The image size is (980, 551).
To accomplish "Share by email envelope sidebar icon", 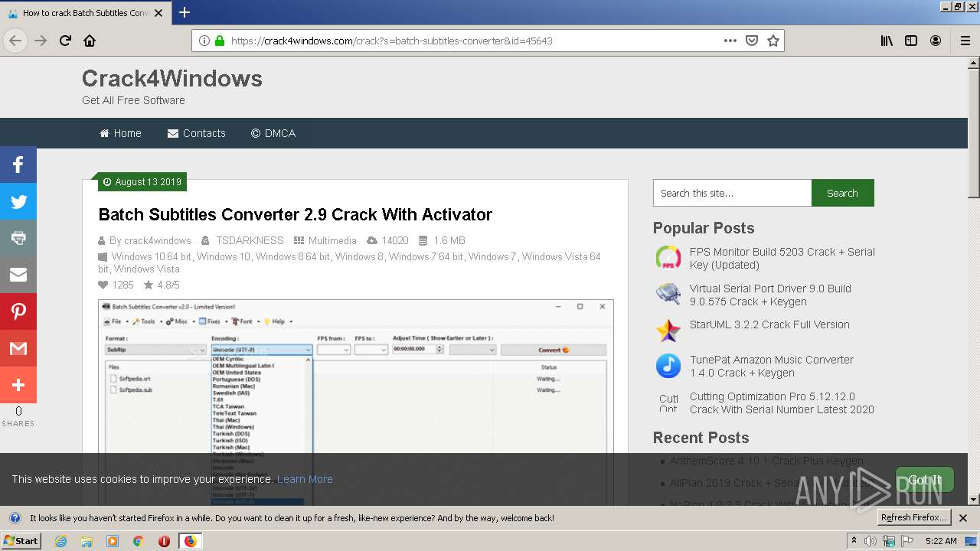I will pos(18,275).
